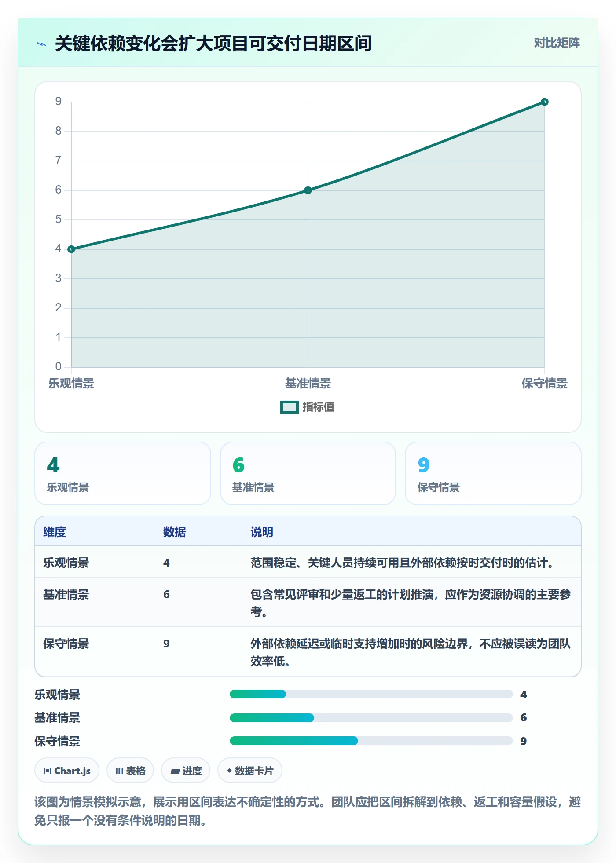This screenshot has width=616, height=863.
Task: Click the 乐观情景 progress bar
Action: tap(371, 695)
